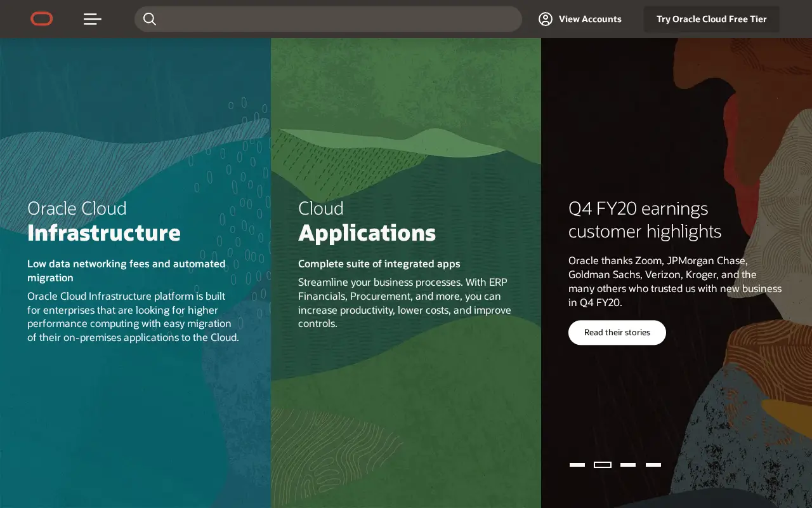
Task: Open Oracle Cloud Infrastructure heading
Action: tap(104, 221)
